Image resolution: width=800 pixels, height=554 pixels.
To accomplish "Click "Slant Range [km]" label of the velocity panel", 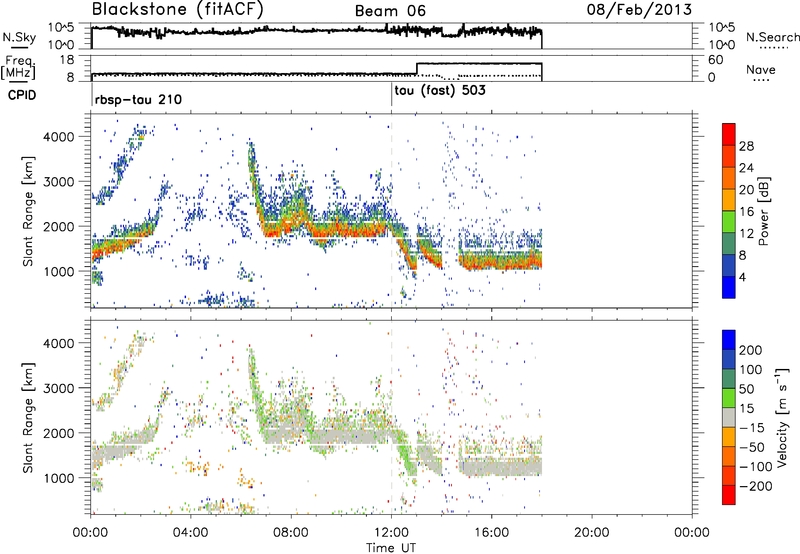I will [x=28, y=417].
